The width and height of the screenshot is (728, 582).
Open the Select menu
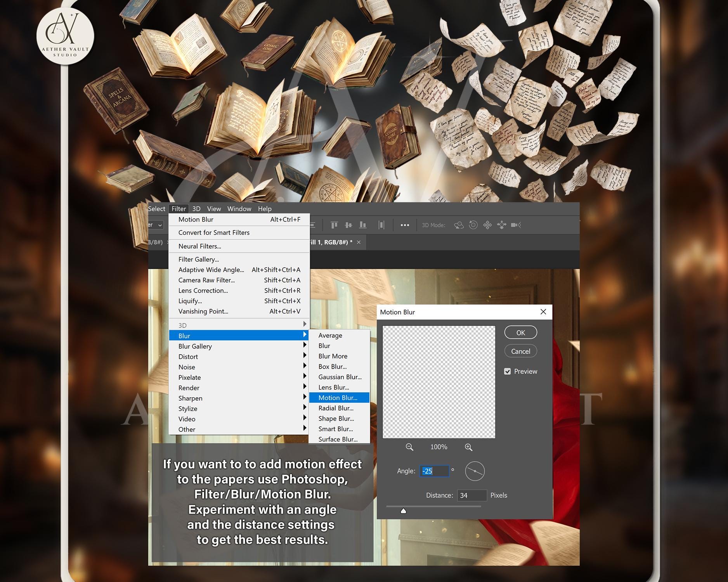pyautogui.click(x=157, y=209)
